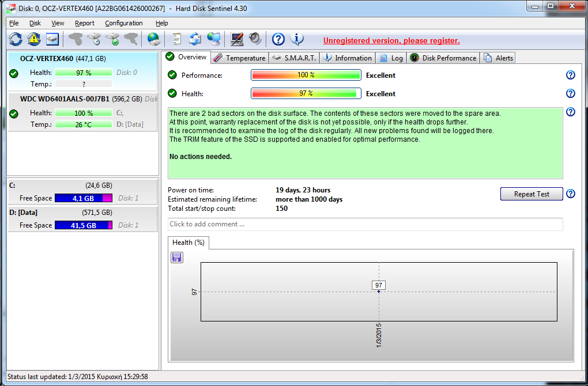Click green check icon beside OCZ-VERTEX460 health
The width and height of the screenshot is (588, 386).
[x=14, y=73]
